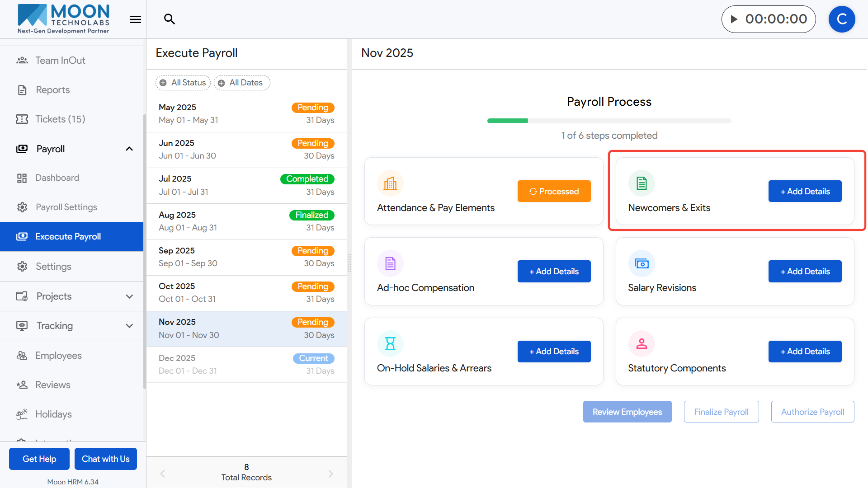
Task: Click the Salary Revisions money icon
Action: click(x=641, y=263)
